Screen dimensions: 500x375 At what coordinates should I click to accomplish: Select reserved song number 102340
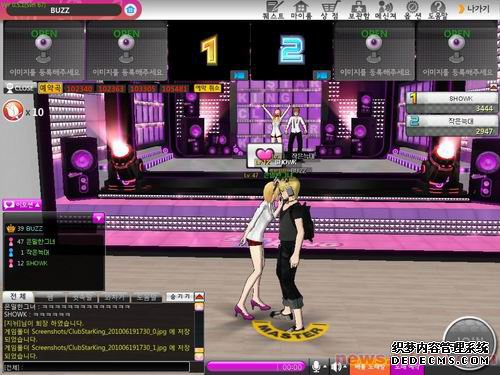pyautogui.click(x=79, y=89)
